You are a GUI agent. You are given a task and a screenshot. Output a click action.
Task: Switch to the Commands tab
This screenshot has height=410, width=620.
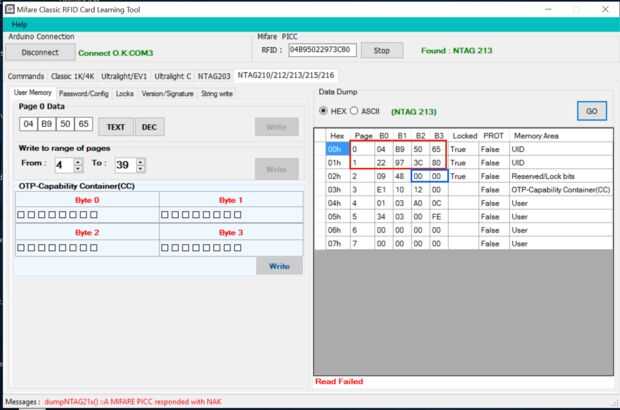pyautogui.click(x=26, y=76)
